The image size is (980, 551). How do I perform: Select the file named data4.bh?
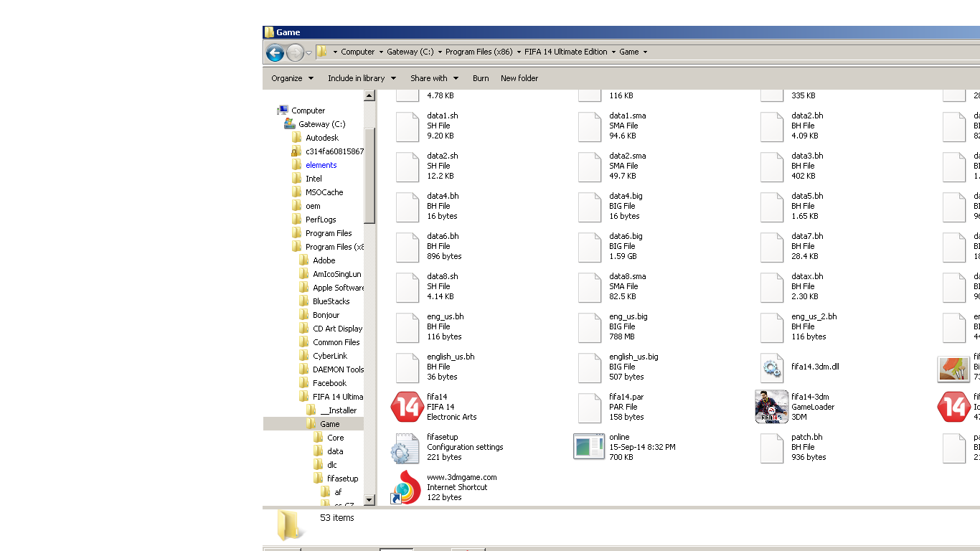click(x=443, y=196)
